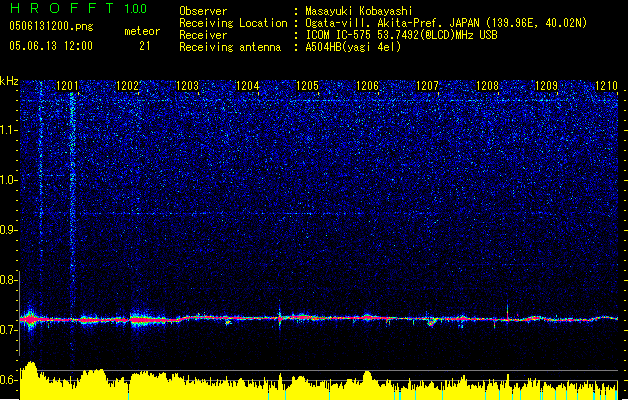Click the kHz axis unit label

tap(9, 81)
